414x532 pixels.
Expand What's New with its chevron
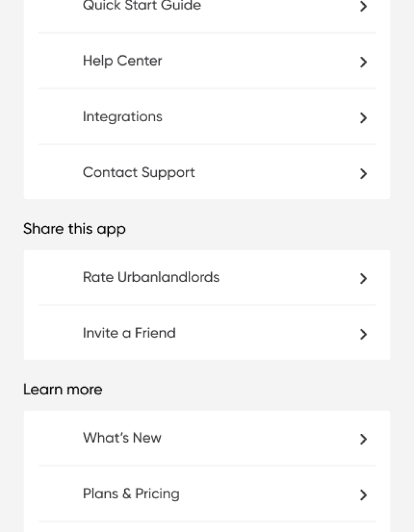[363, 439]
